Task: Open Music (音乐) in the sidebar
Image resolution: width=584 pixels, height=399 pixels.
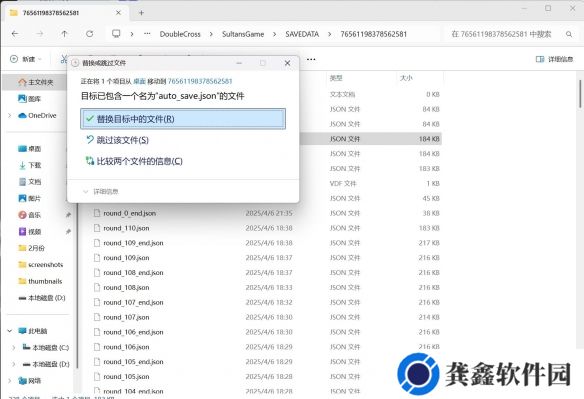Action: pos(30,215)
